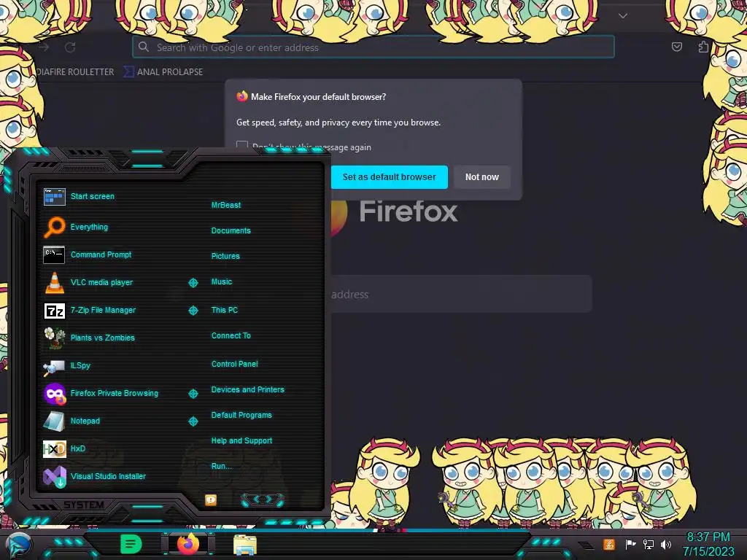Open Documents from start menu

(231, 230)
